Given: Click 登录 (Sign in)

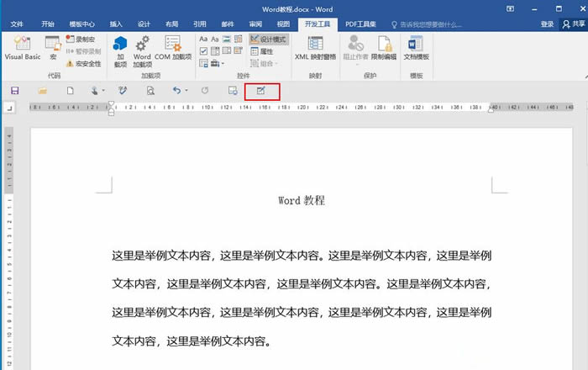Looking at the screenshot, I should 547,24.
